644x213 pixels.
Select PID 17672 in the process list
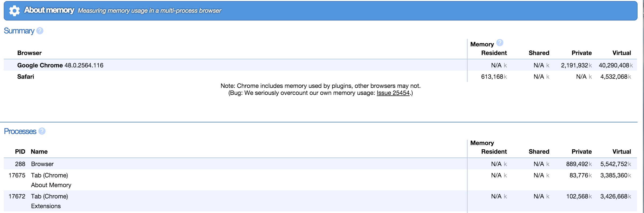pos(17,196)
